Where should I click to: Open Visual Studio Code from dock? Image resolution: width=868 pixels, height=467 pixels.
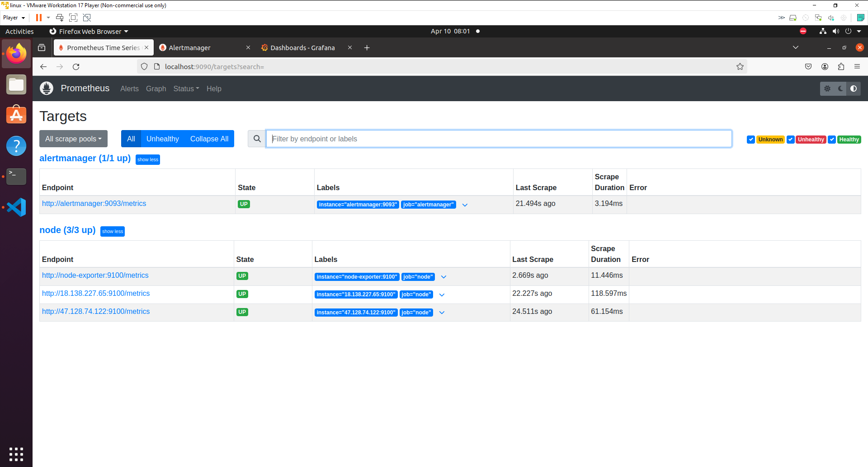click(16, 207)
